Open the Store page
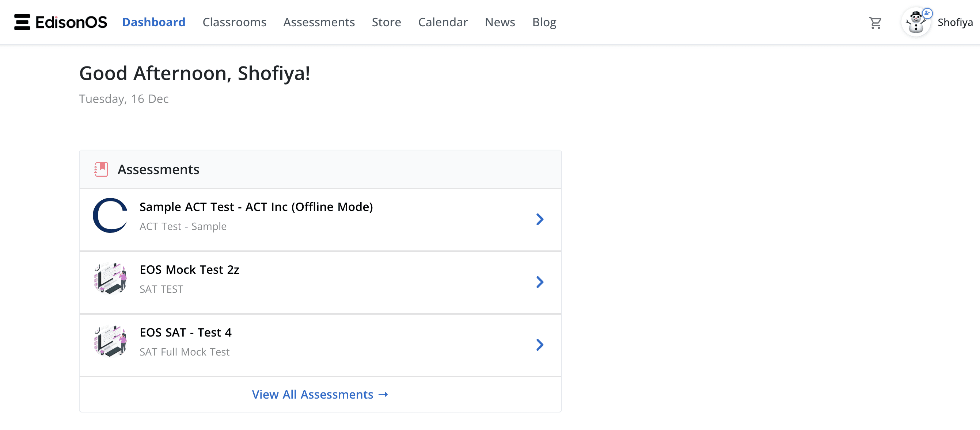 (x=386, y=22)
